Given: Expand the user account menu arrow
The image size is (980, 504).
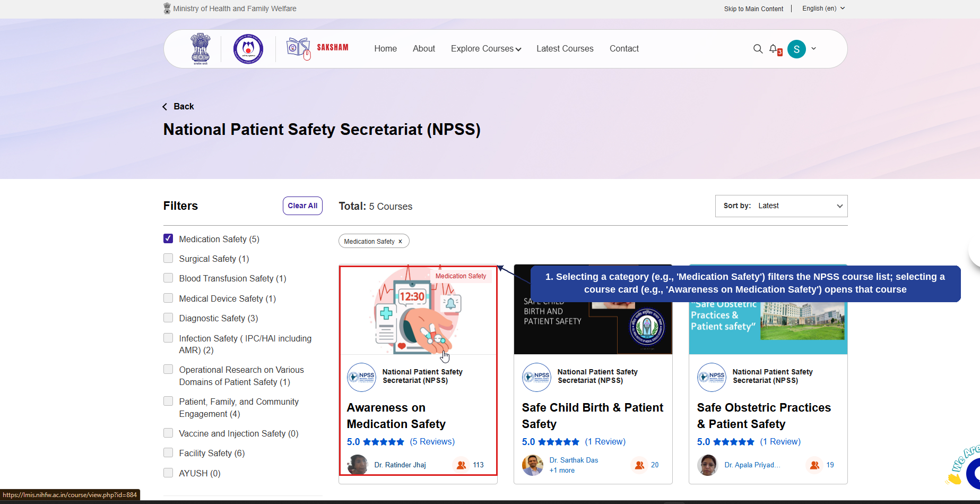Looking at the screenshot, I should click(813, 49).
